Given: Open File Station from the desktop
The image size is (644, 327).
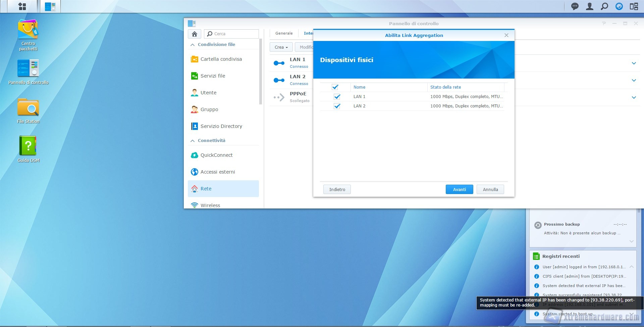Looking at the screenshot, I should click(x=28, y=111).
